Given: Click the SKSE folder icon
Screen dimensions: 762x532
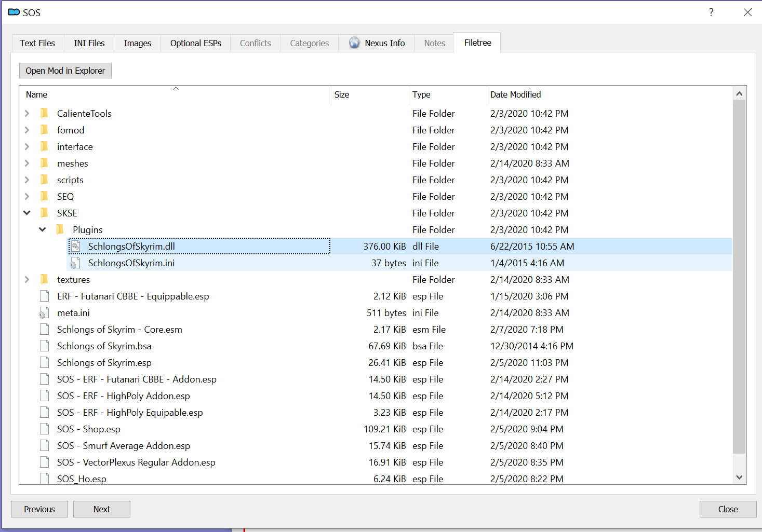Looking at the screenshot, I should [44, 213].
